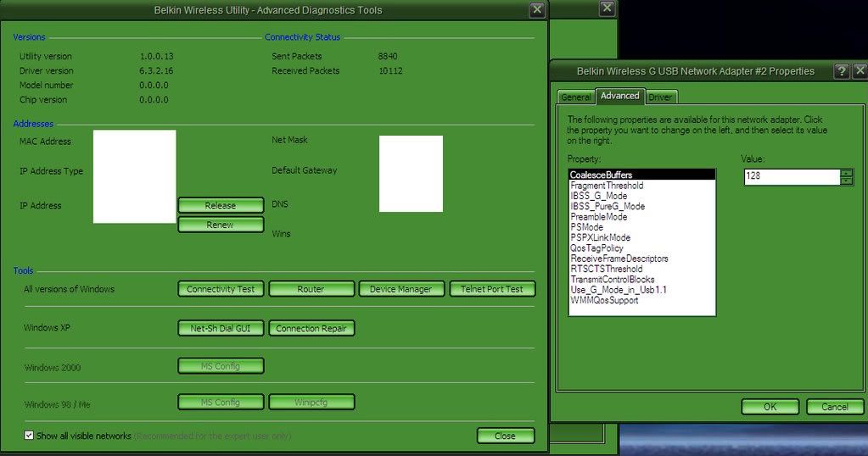Run the Connectivity Test

coord(221,289)
